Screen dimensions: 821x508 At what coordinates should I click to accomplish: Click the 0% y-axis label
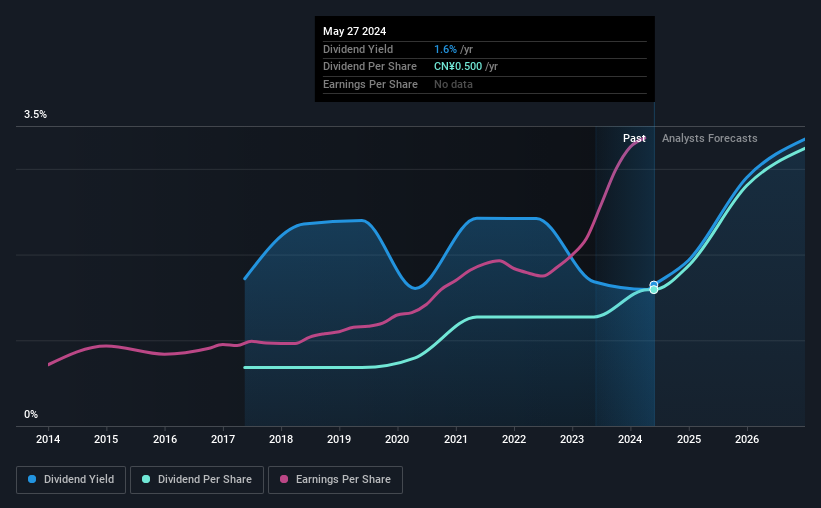pyautogui.click(x=31, y=414)
